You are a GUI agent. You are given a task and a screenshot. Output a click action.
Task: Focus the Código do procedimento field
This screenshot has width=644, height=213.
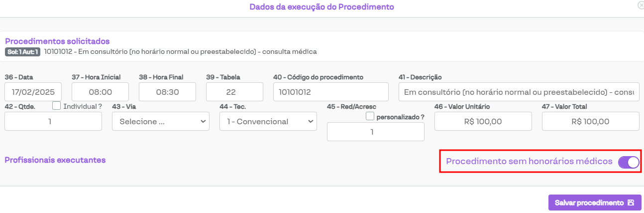click(x=330, y=92)
